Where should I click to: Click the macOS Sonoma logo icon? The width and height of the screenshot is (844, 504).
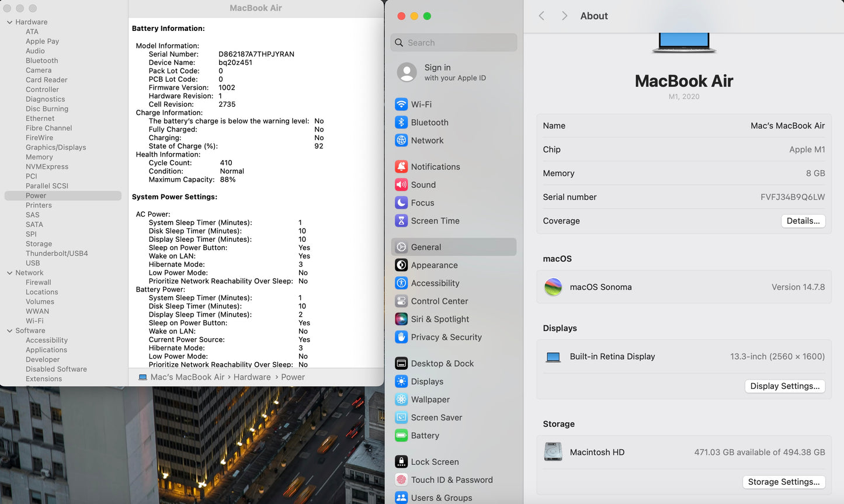point(553,287)
